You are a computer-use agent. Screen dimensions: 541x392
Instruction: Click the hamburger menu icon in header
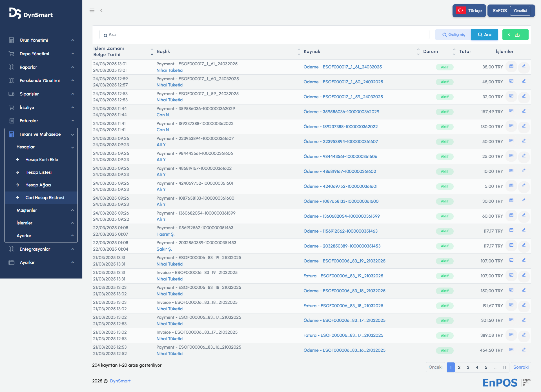[x=92, y=10]
